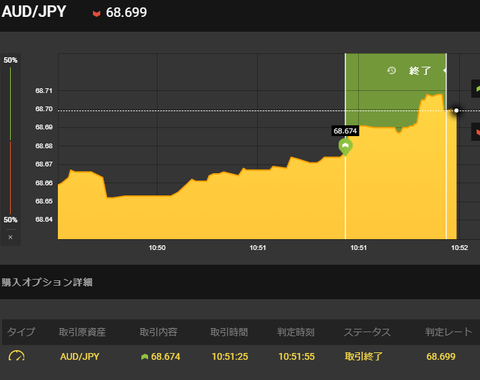The width and height of the screenshot is (480, 380).
Task: Click judgment time 10:51:55
Action: (x=297, y=357)
